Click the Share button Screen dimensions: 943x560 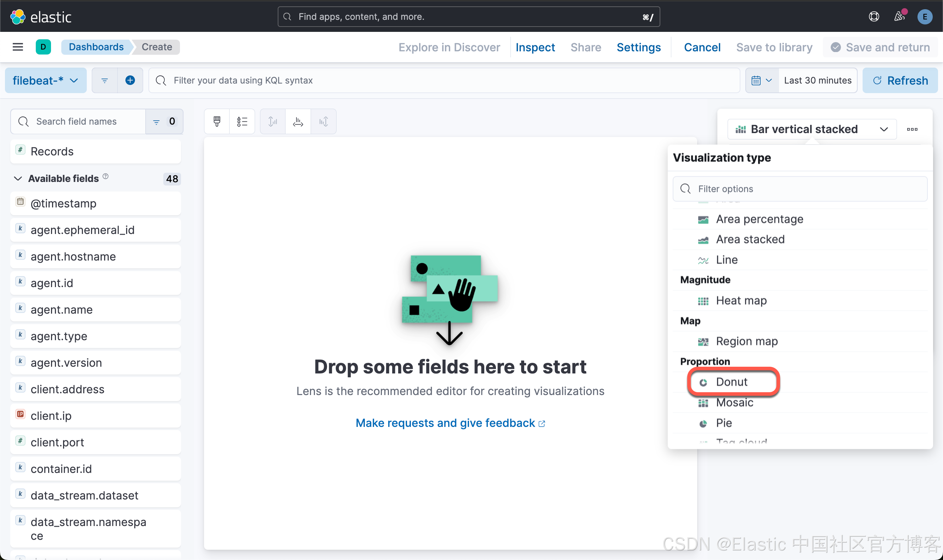pos(586,47)
